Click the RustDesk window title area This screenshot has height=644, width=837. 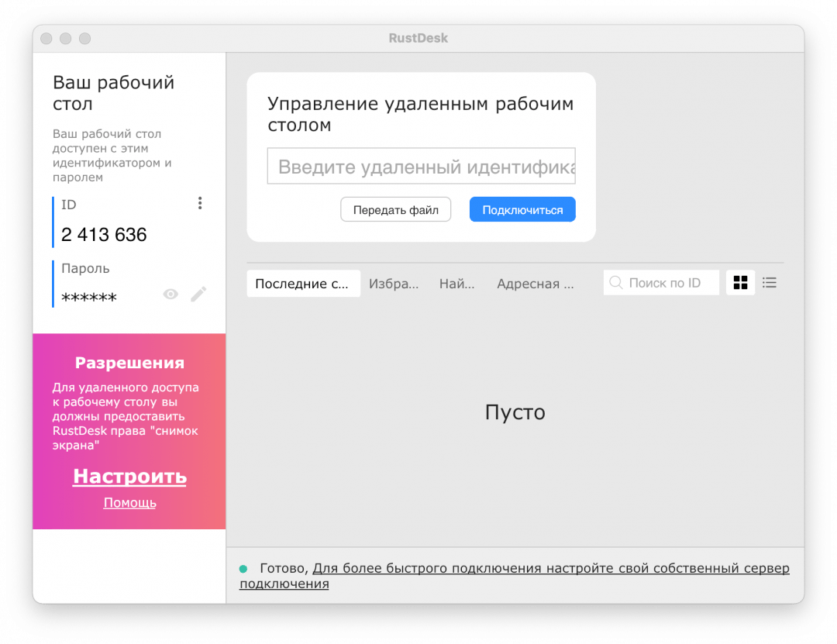pyautogui.click(x=418, y=37)
